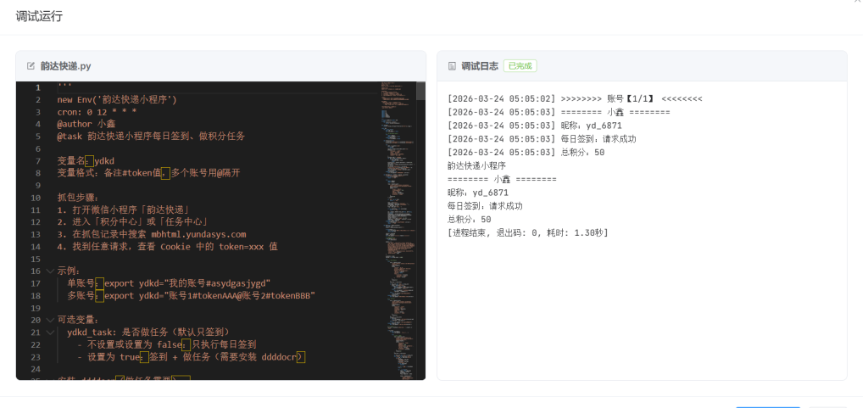Click the 单账号 export example line
This screenshot has height=408, width=868.
click(170, 283)
